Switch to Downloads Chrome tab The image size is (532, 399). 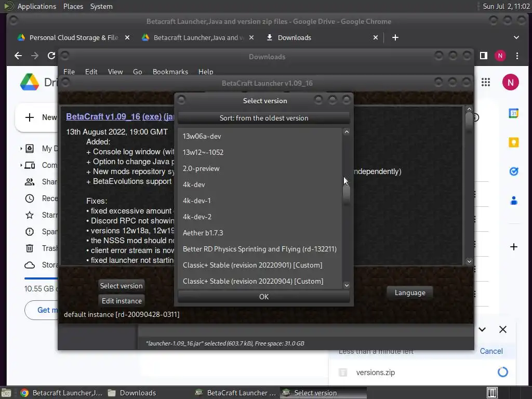[294, 37]
